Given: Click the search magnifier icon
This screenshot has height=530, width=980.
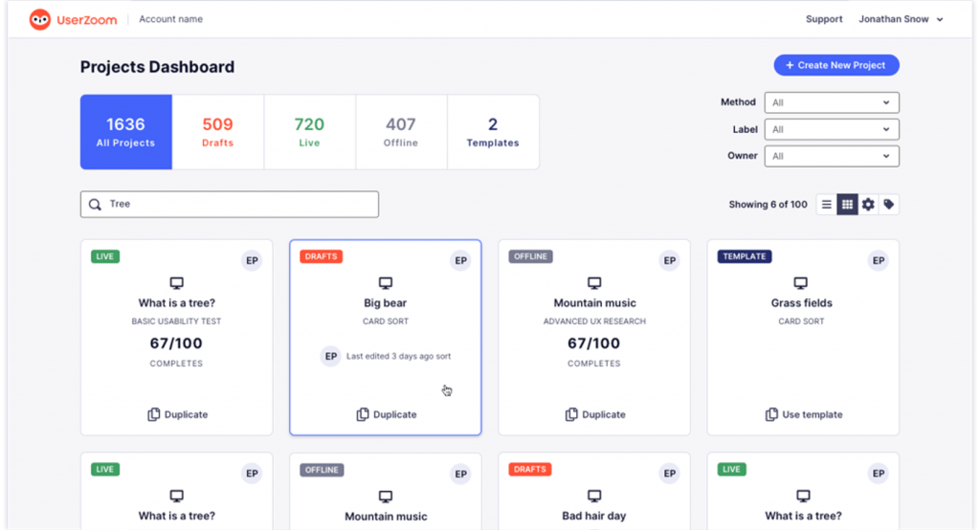Looking at the screenshot, I should [x=95, y=205].
